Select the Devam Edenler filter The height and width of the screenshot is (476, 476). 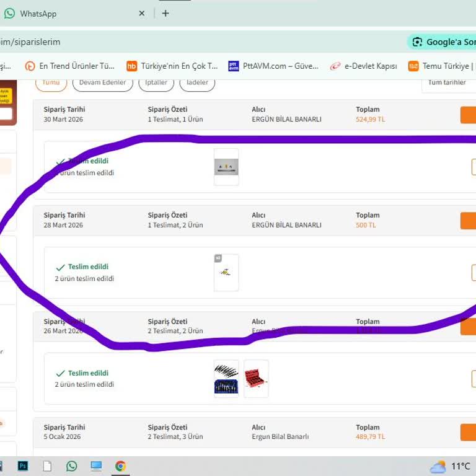(103, 83)
